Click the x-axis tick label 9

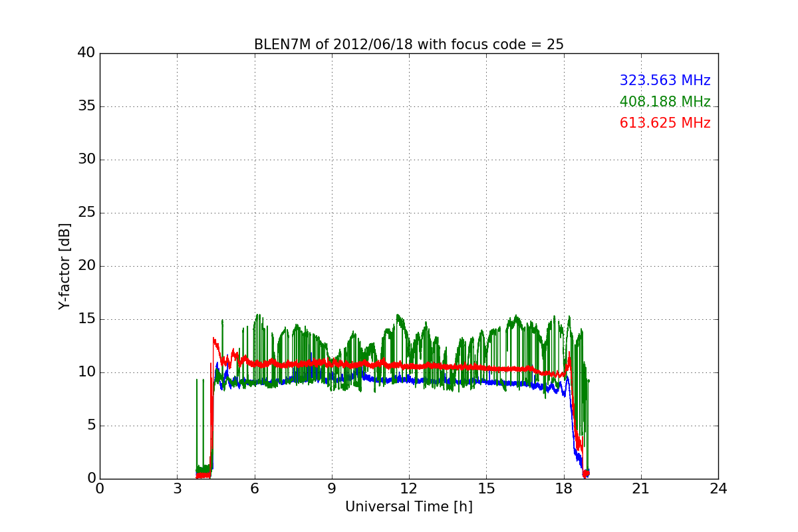tap(332, 489)
